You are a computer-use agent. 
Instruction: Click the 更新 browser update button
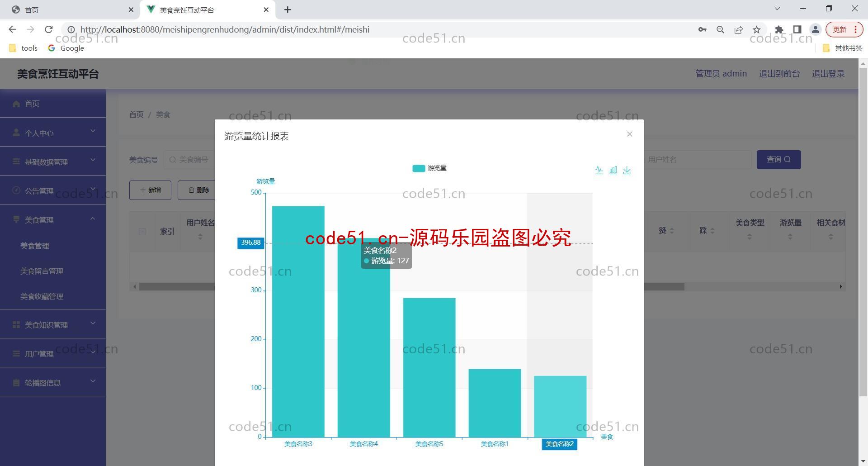click(x=844, y=29)
